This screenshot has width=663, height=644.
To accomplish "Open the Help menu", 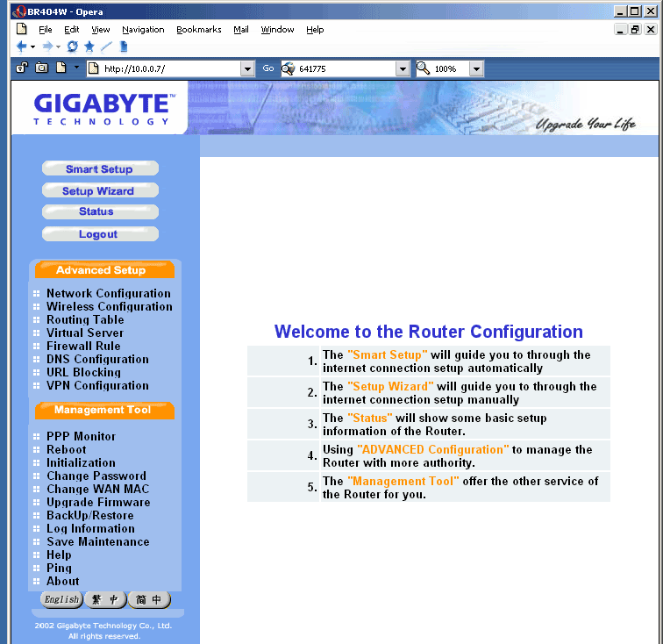I will (x=315, y=30).
